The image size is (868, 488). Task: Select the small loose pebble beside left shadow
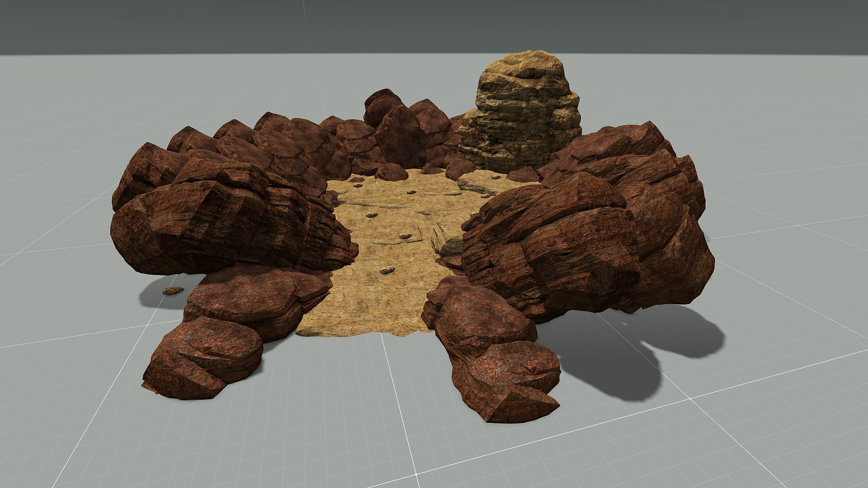tap(173, 291)
